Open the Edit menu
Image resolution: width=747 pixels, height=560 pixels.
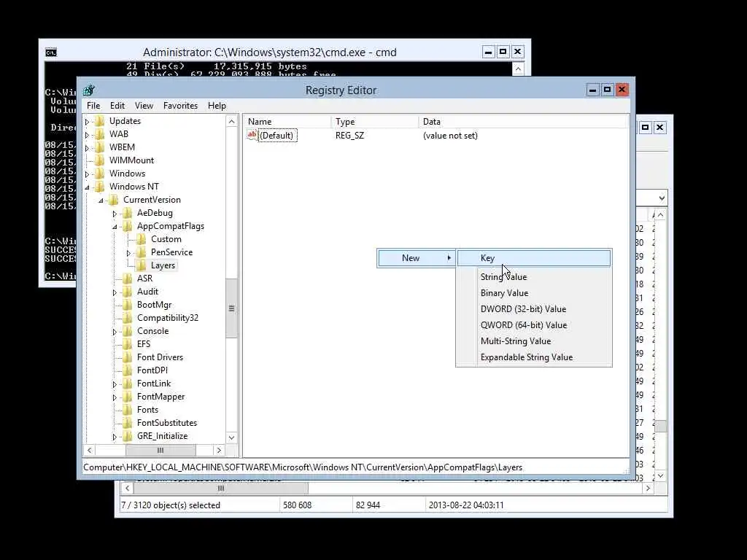pos(117,106)
